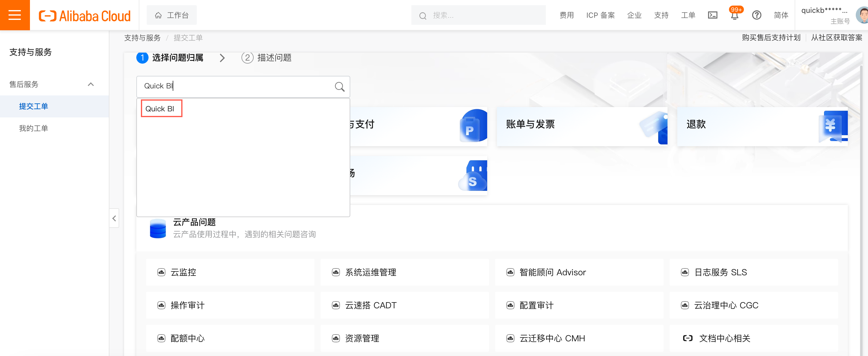This screenshot has height=356, width=868.
Task: Open Cloud Shell terminal icon
Action: pos(712,15)
